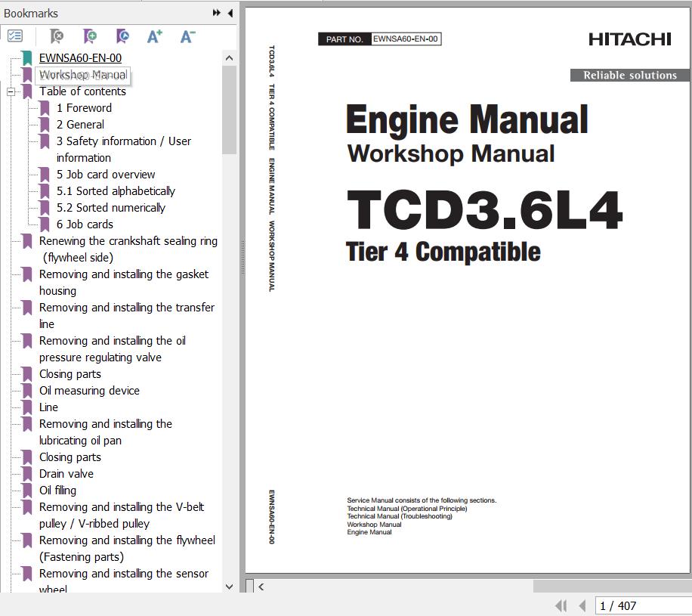
Task: Jump to 5.1 Sorted alphabetically
Action: [x=116, y=191]
